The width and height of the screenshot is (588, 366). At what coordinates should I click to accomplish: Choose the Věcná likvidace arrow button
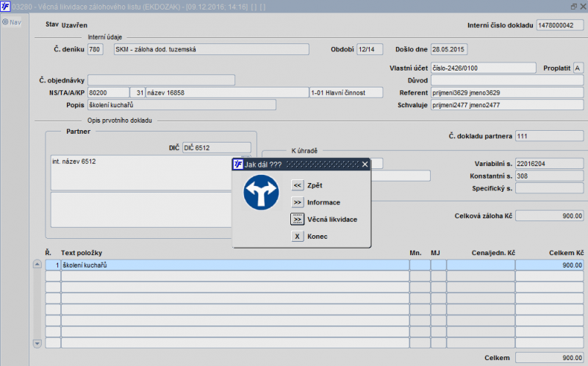297,219
